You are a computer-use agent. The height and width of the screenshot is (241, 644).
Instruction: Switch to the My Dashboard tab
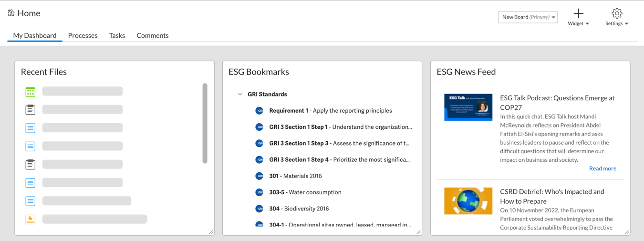pos(35,35)
